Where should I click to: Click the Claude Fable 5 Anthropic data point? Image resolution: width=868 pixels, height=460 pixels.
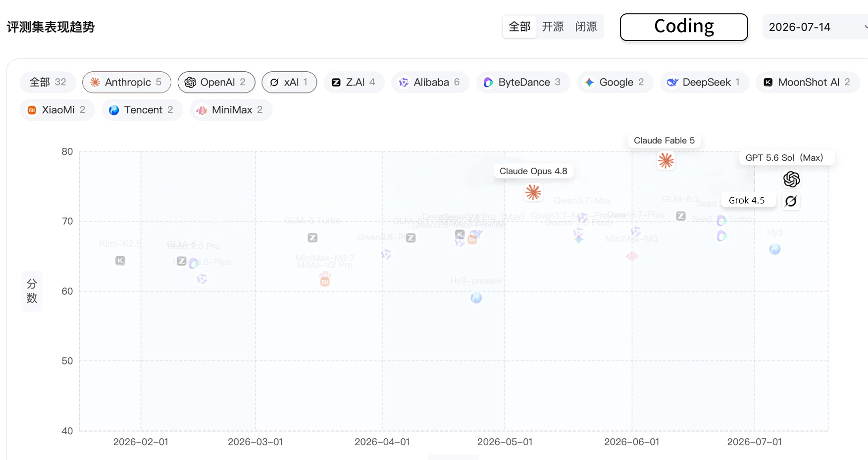[x=666, y=161]
